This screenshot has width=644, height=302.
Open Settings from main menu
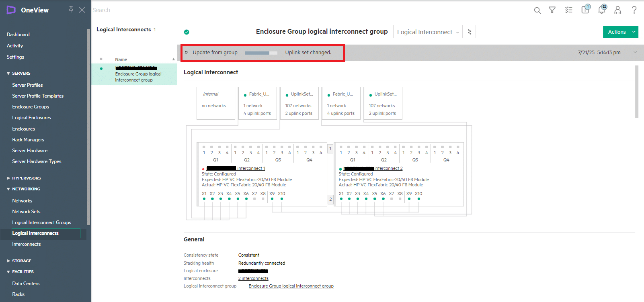pyautogui.click(x=15, y=57)
